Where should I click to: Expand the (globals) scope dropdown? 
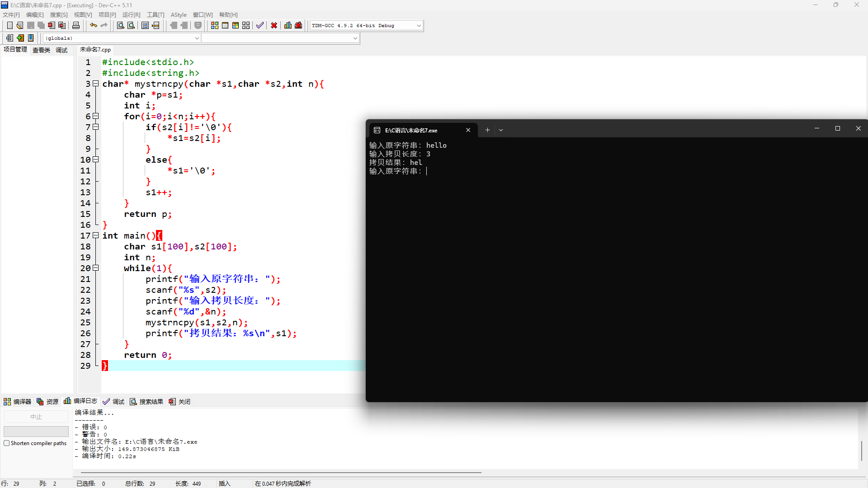[x=197, y=38]
